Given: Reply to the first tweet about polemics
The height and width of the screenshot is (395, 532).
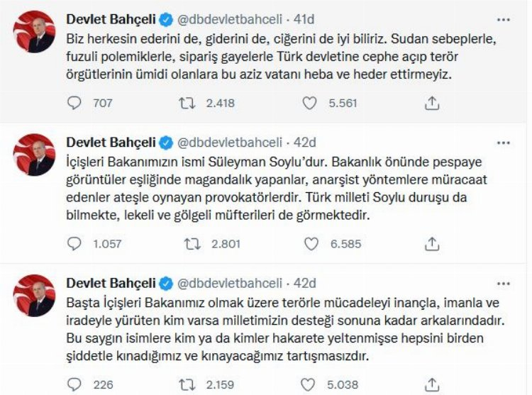Looking at the screenshot, I should tap(75, 103).
